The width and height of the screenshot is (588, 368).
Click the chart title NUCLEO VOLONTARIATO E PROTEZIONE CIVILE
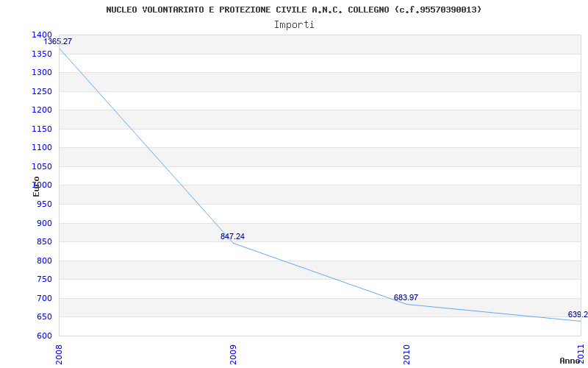[x=293, y=10]
